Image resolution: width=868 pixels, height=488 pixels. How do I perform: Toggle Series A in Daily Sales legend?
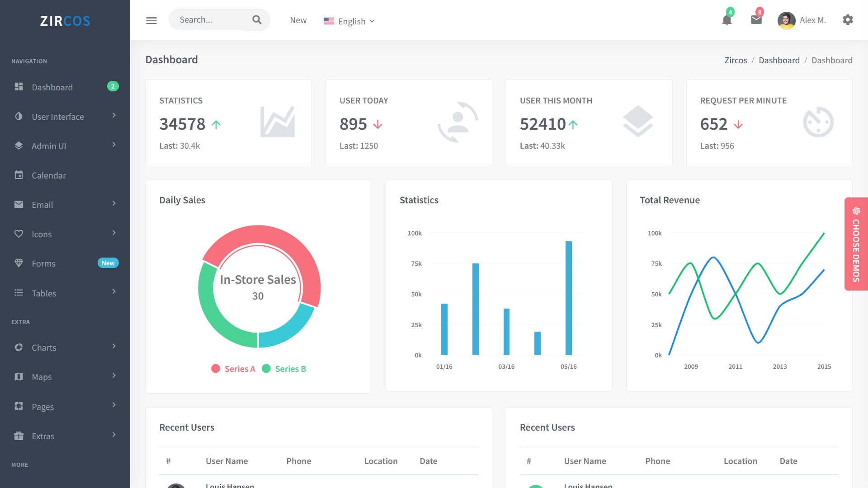pyautogui.click(x=232, y=369)
